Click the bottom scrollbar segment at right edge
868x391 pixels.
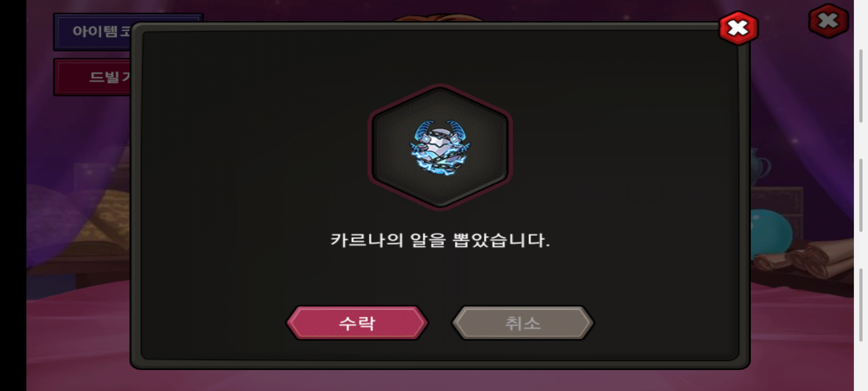pos(861,305)
